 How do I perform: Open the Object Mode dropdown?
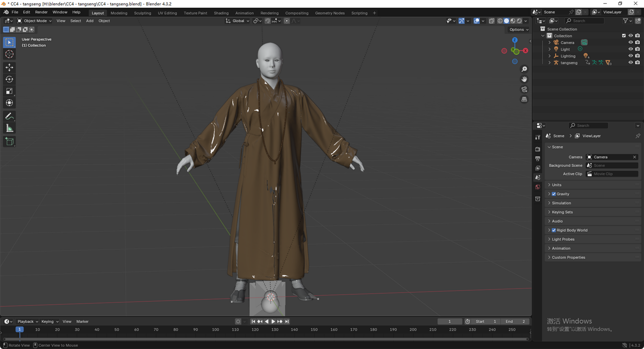(34, 21)
